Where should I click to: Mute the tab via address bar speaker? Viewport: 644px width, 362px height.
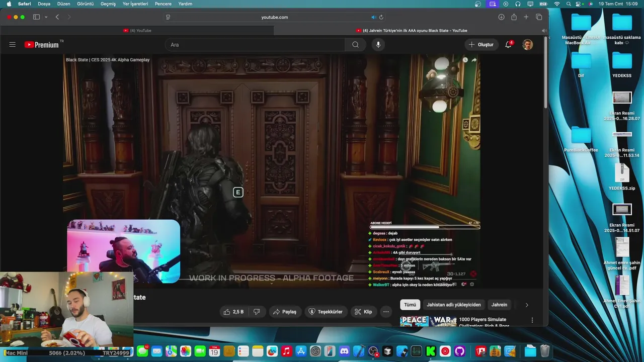point(373,17)
